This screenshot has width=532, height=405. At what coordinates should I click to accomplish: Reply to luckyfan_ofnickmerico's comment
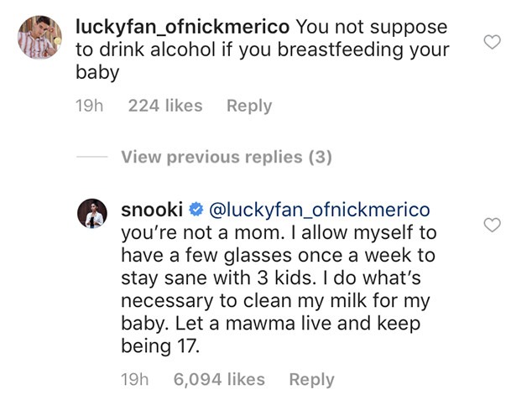coord(249,106)
